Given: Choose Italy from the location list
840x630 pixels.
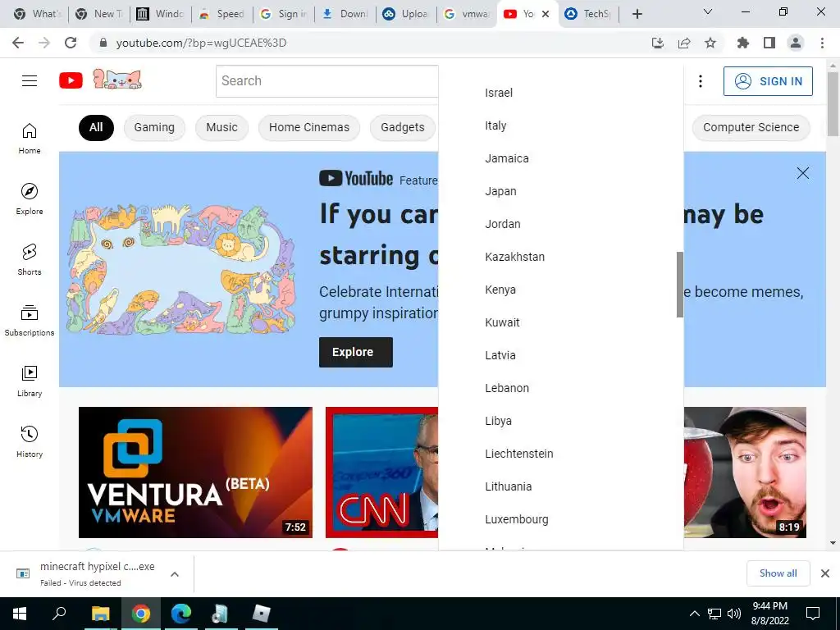Looking at the screenshot, I should coord(561,126).
